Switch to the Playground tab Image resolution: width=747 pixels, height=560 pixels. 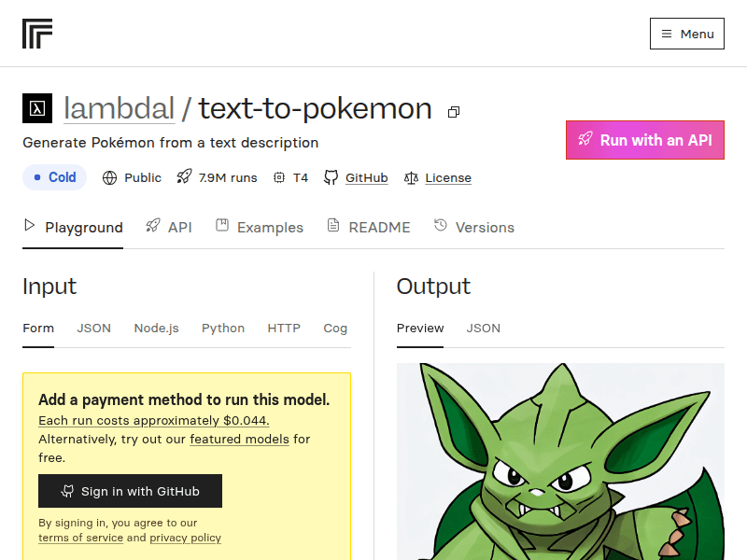[73, 227]
